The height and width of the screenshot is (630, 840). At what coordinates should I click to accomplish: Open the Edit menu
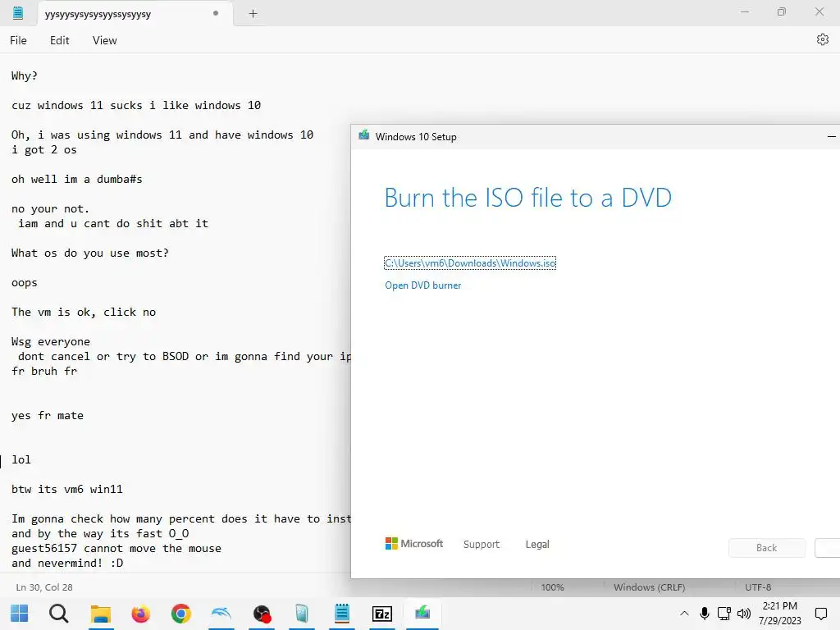click(x=59, y=40)
